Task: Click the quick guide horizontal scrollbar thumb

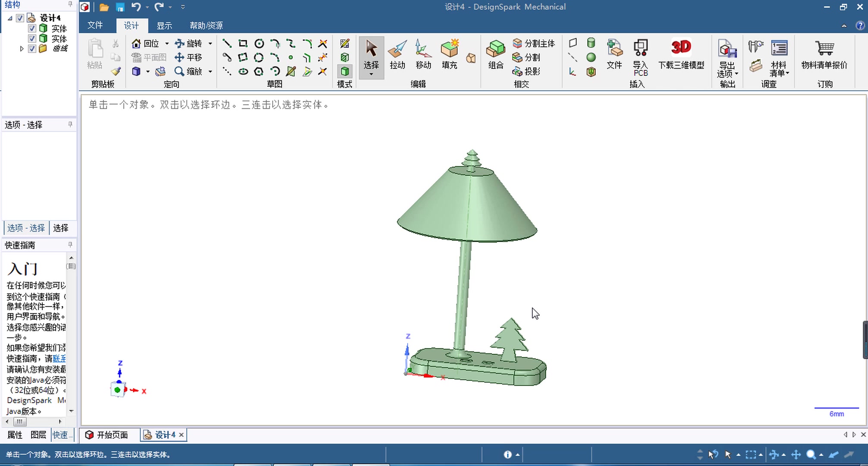Action: tap(20, 422)
